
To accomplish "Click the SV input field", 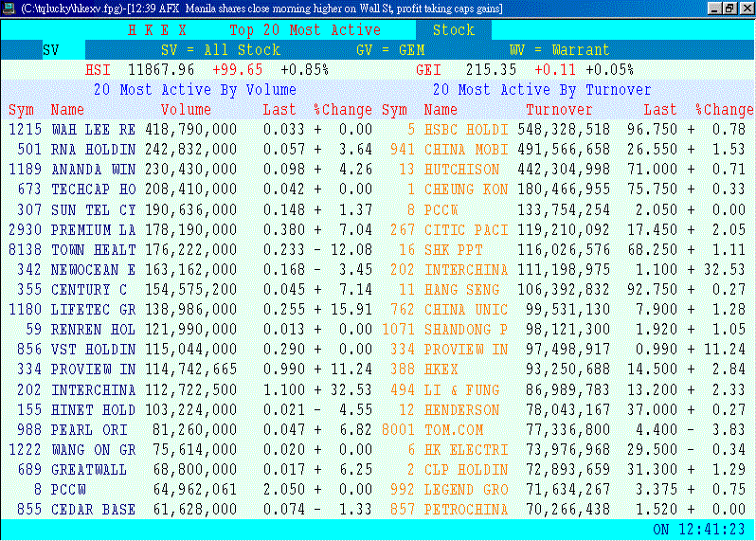I will [x=63, y=50].
